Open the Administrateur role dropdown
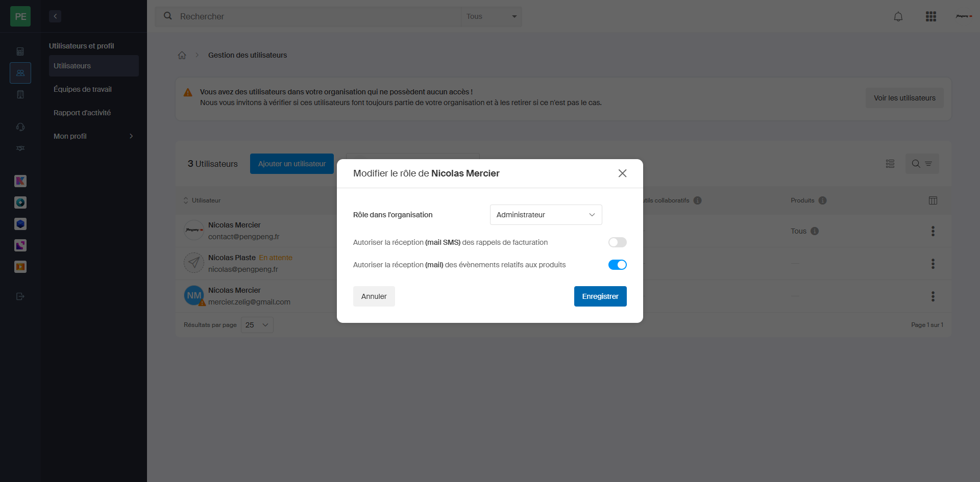Image resolution: width=980 pixels, height=482 pixels. coord(546,215)
